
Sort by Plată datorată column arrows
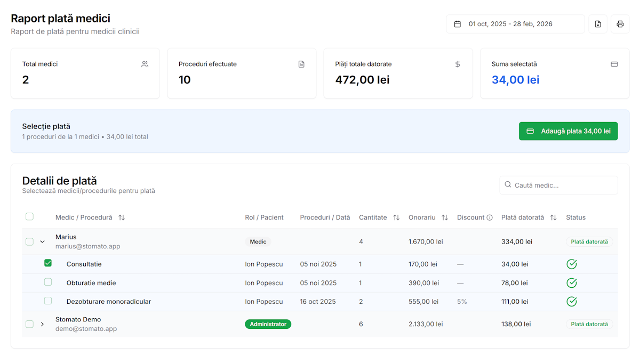coord(553,217)
